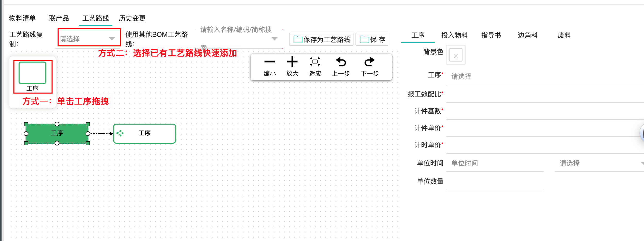Click the fit-to-view (适应) icon
Image resolution: width=644 pixels, height=241 pixels.
315,62
